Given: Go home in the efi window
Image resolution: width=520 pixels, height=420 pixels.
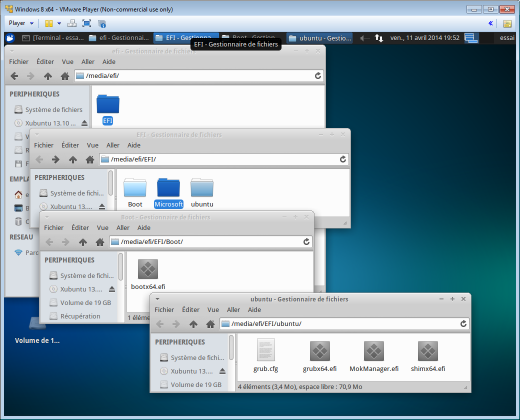Looking at the screenshot, I should tap(65, 76).
